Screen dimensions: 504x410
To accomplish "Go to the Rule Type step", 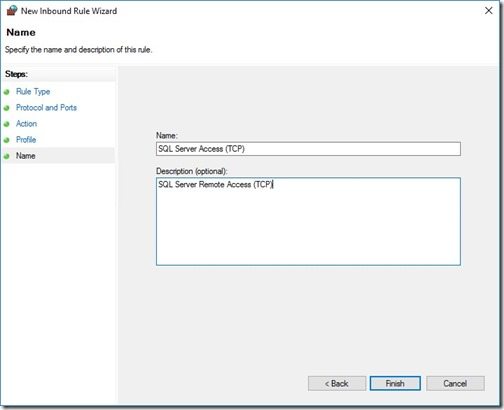I will [x=33, y=92].
